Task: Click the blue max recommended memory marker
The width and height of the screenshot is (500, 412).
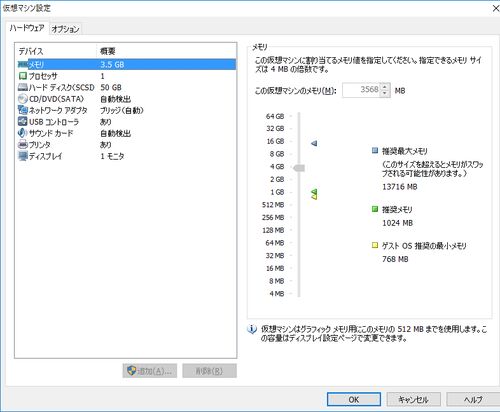Action: [314, 143]
